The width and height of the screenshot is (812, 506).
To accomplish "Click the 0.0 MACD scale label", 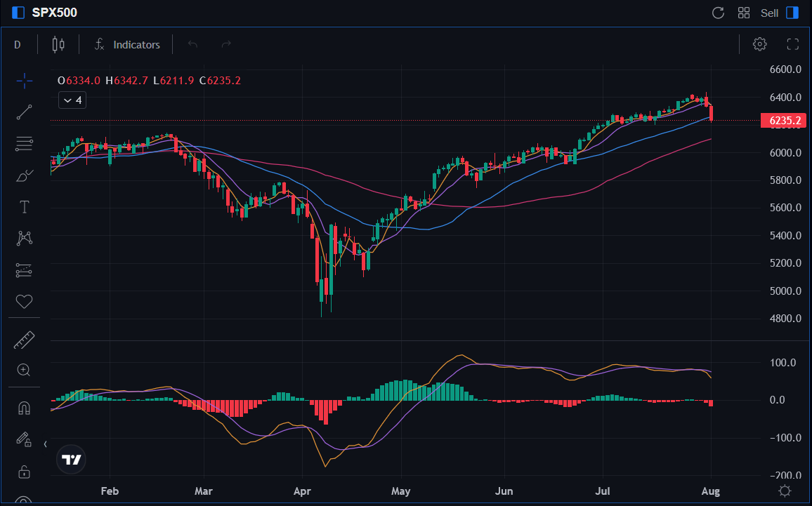I will tap(778, 400).
